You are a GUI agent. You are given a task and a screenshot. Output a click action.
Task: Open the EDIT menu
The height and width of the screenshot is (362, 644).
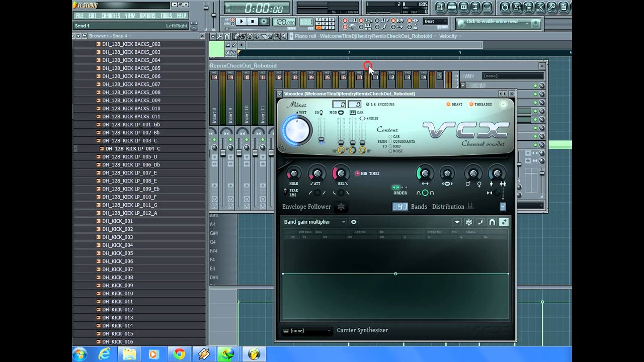pos(93,16)
